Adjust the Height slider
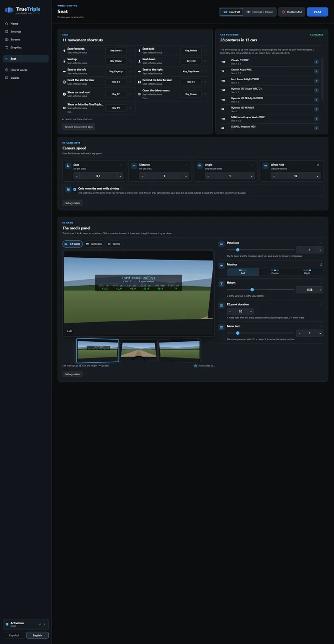Image resolution: width=334 pixels, height=644 pixels. 261,290
